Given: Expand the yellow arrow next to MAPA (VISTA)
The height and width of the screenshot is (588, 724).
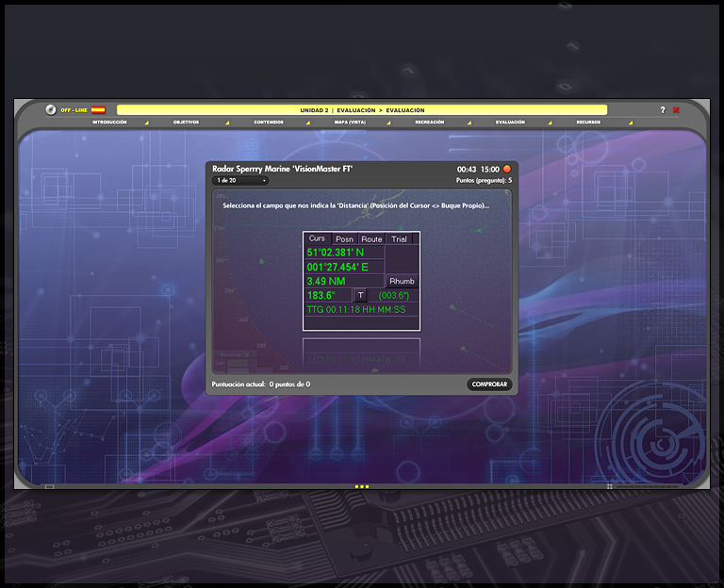Looking at the screenshot, I should click(388, 122).
